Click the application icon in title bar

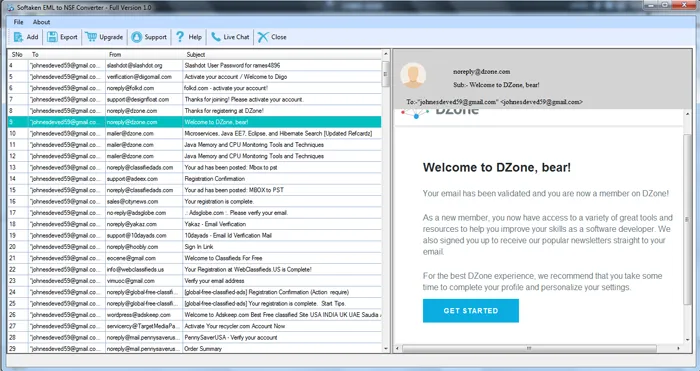click(x=10, y=8)
